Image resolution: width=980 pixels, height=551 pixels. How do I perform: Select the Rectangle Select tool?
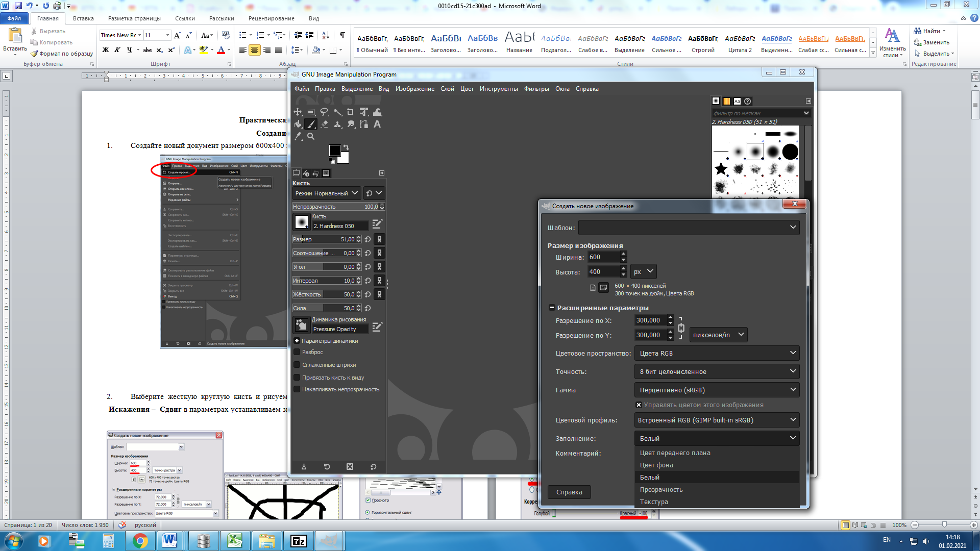311,112
